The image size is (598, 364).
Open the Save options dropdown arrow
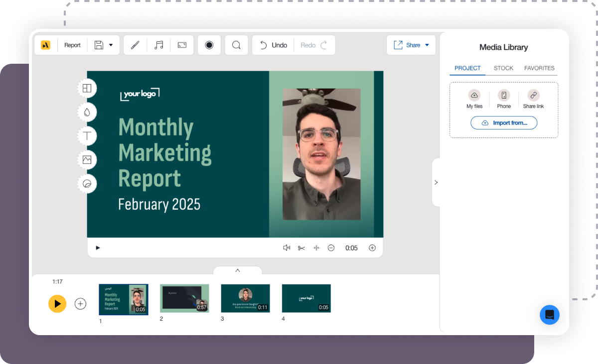pyautogui.click(x=112, y=45)
